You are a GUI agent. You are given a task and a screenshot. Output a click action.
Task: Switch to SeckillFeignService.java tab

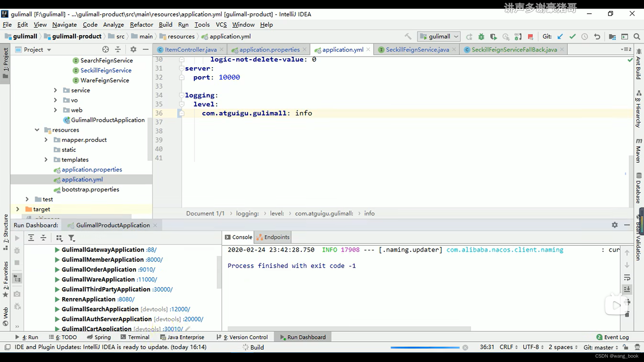[x=417, y=50]
